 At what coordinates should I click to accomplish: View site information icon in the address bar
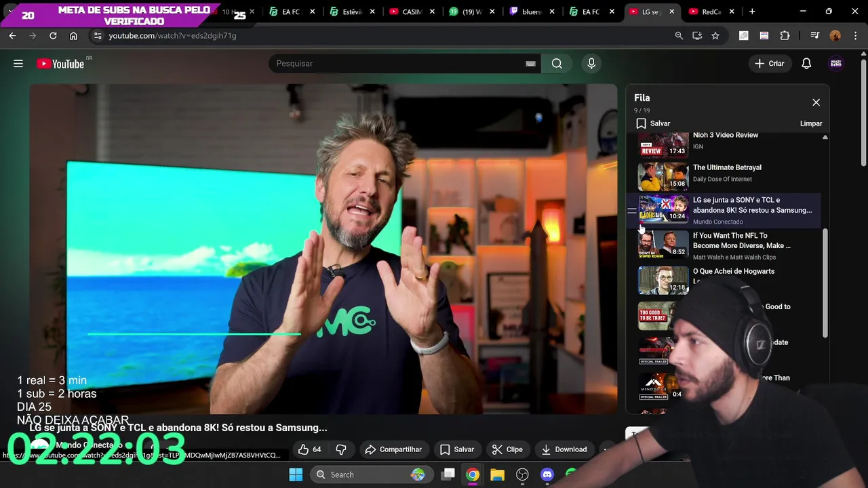point(98,36)
